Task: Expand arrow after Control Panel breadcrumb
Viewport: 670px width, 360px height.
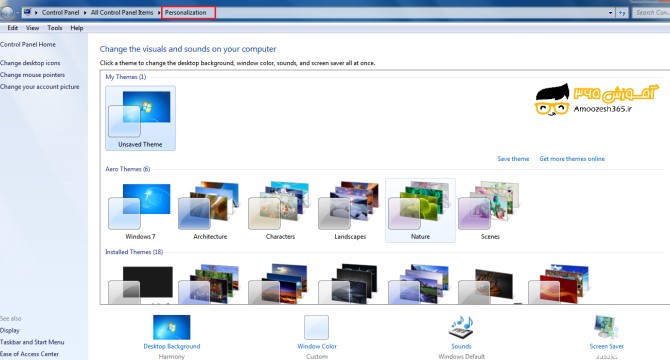Action: [x=85, y=13]
